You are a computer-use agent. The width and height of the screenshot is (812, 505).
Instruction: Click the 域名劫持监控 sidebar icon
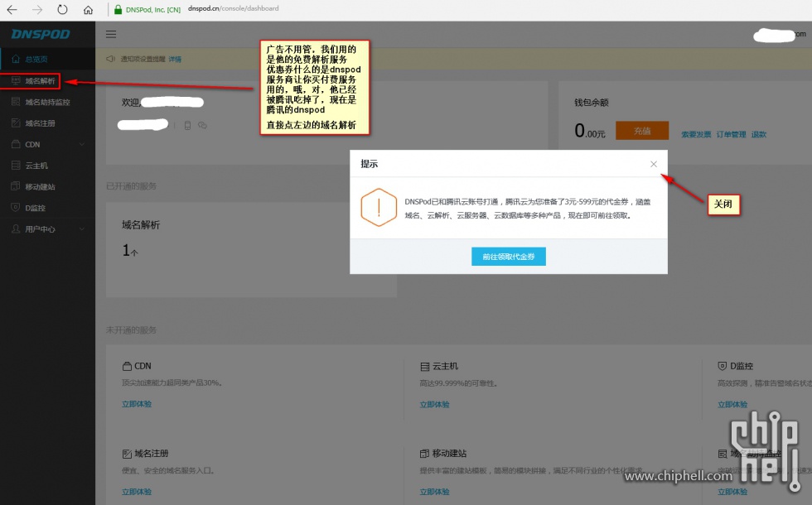pyautogui.click(x=16, y=102)
